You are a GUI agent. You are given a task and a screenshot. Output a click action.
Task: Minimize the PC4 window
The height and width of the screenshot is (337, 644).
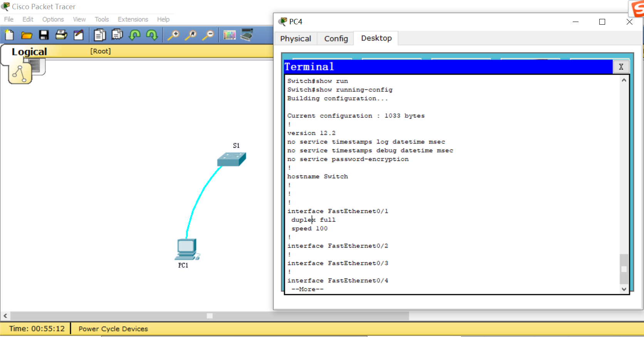coord(576,22)
